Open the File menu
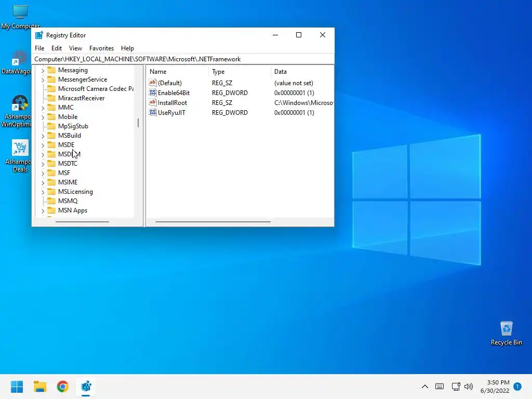 point(39,48)
